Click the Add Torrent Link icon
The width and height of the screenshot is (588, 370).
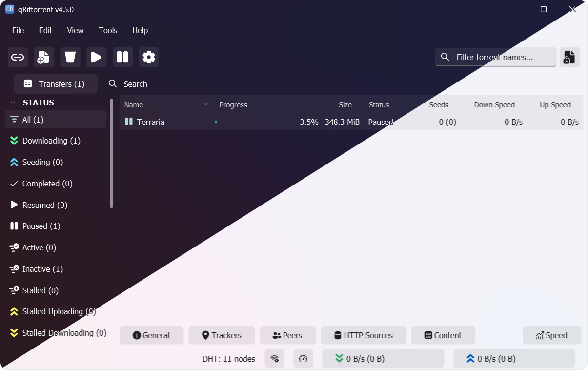coord(18,57)
